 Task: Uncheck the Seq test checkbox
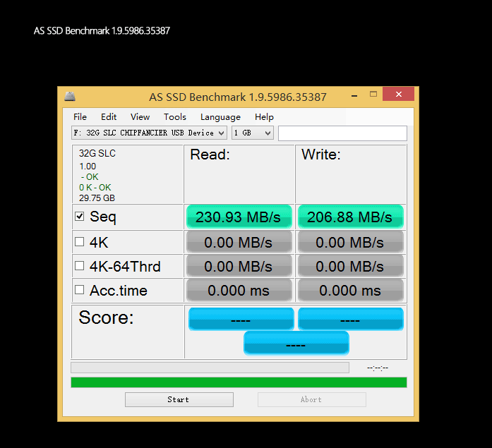tap(80, 217)
